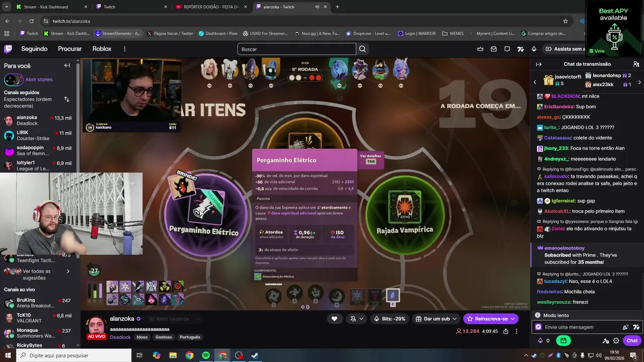Image resolution: width=644 pixels, height=362 pixels.
Task: Click the Chat send button
Action: (632, 340)
